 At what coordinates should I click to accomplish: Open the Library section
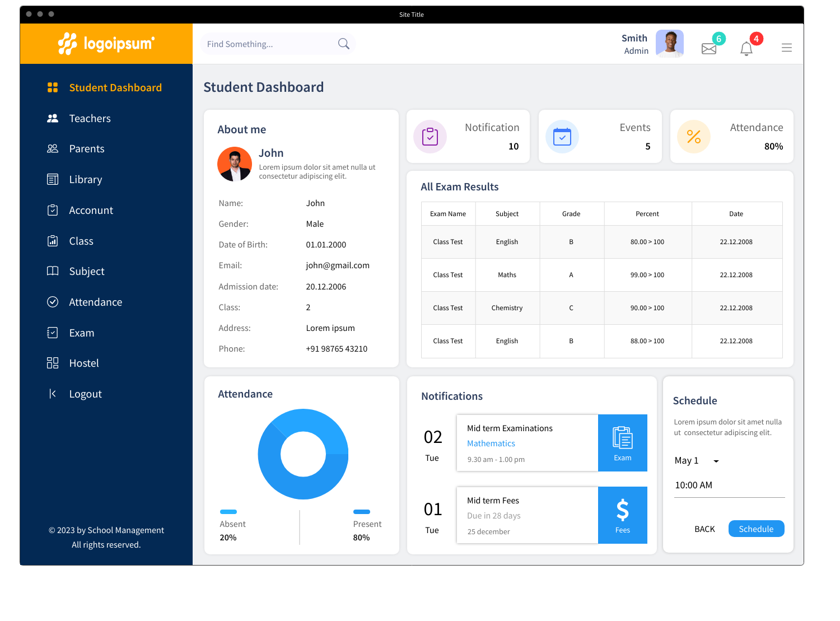(x=85, y=179)
